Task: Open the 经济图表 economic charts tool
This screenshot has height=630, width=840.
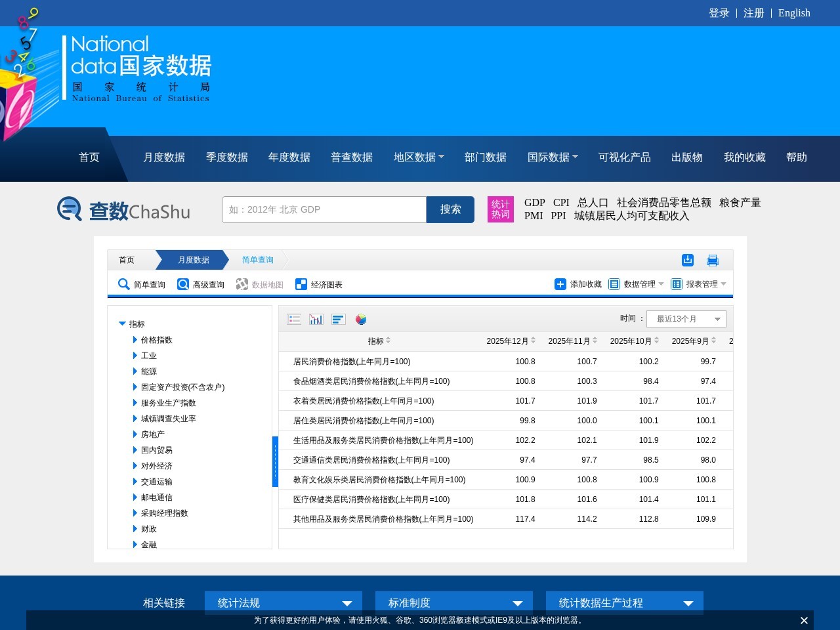Action: pos(319,284)
